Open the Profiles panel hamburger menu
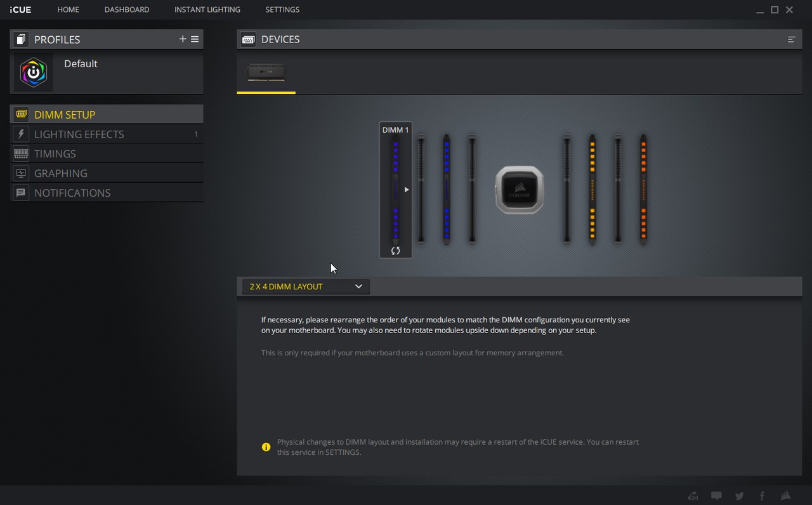Viewport: 812px width, 505px height. point(195,39)
